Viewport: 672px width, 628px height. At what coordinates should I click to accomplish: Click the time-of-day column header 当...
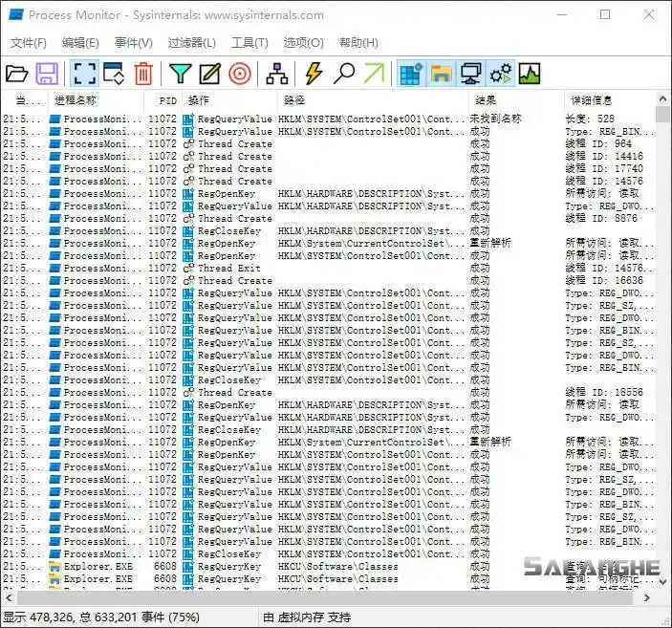tap(25, 100)
